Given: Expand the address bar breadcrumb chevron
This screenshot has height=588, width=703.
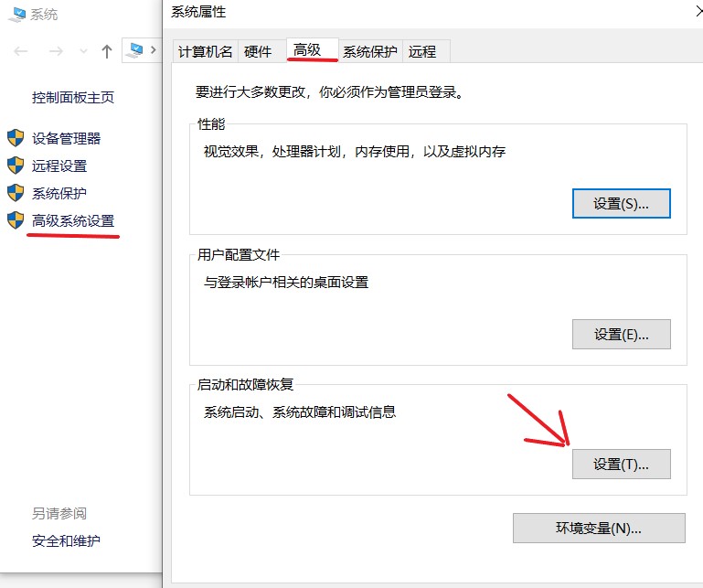Looking at the screenshot, I should click(x=154, y=49).
